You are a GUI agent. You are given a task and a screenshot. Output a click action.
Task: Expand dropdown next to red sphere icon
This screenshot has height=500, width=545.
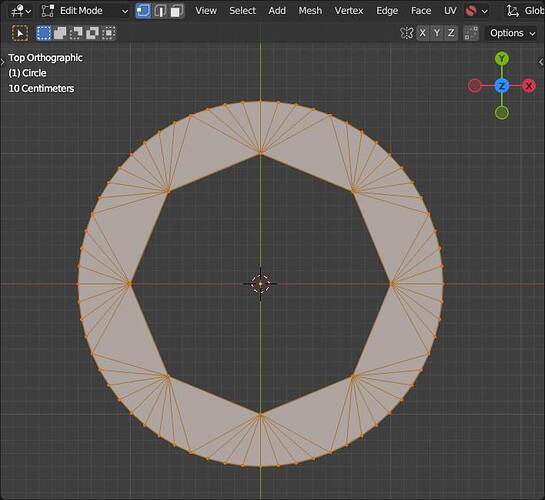(485, 11)
